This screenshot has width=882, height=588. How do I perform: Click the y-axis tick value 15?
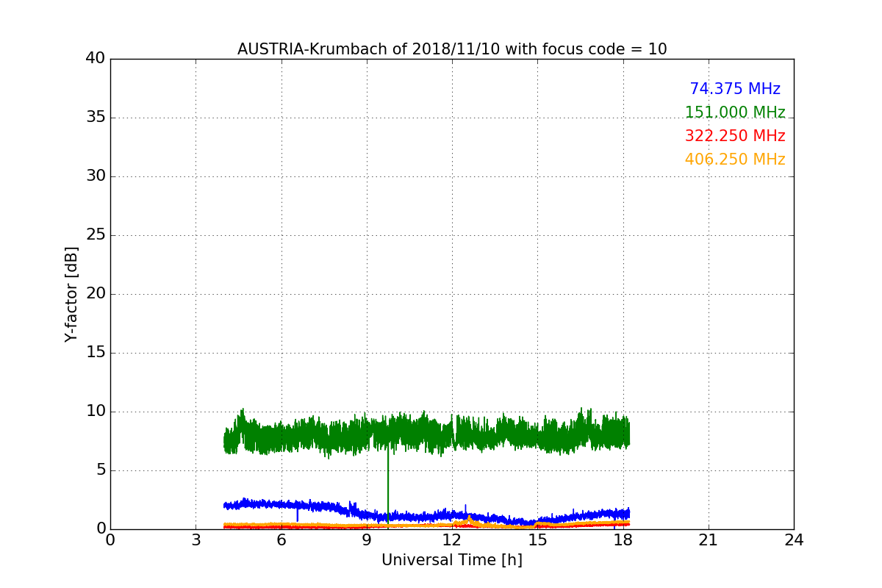(96, 353)
